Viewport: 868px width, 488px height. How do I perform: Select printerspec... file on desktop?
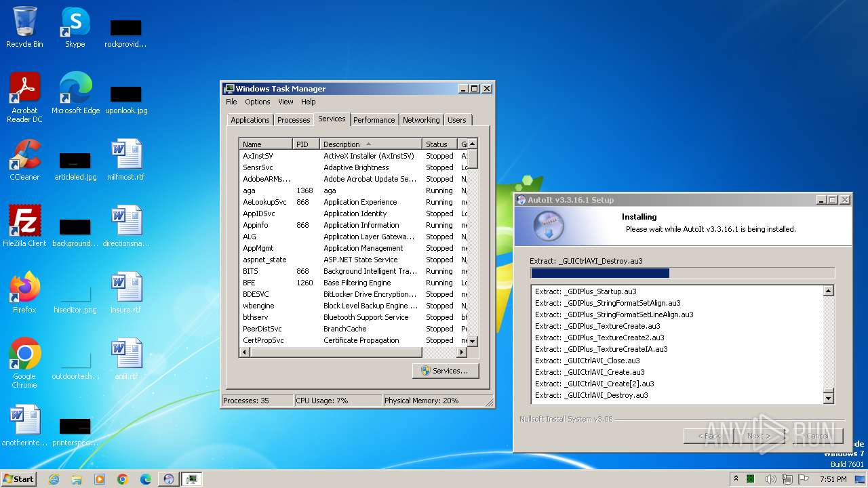coord(75,430)
